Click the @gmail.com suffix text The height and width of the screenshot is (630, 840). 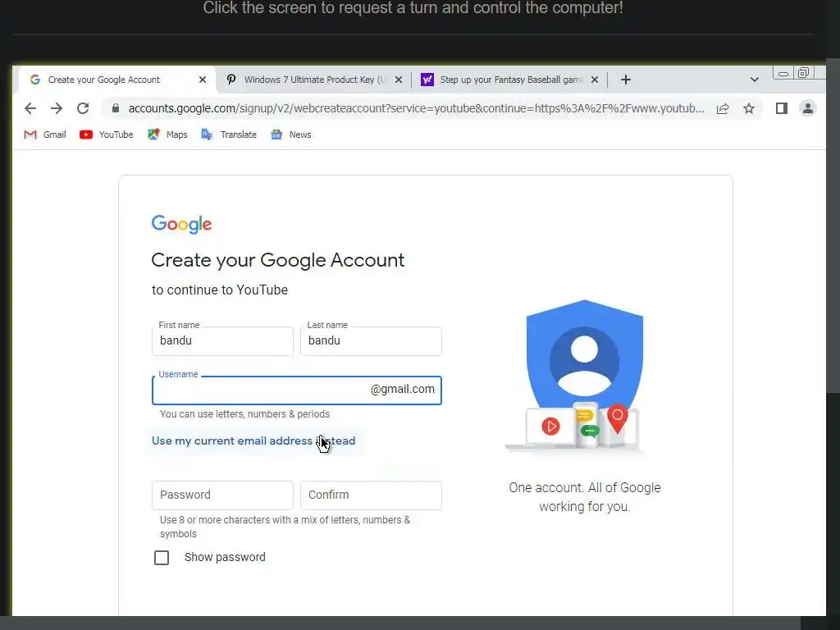(x=402, y=390)
